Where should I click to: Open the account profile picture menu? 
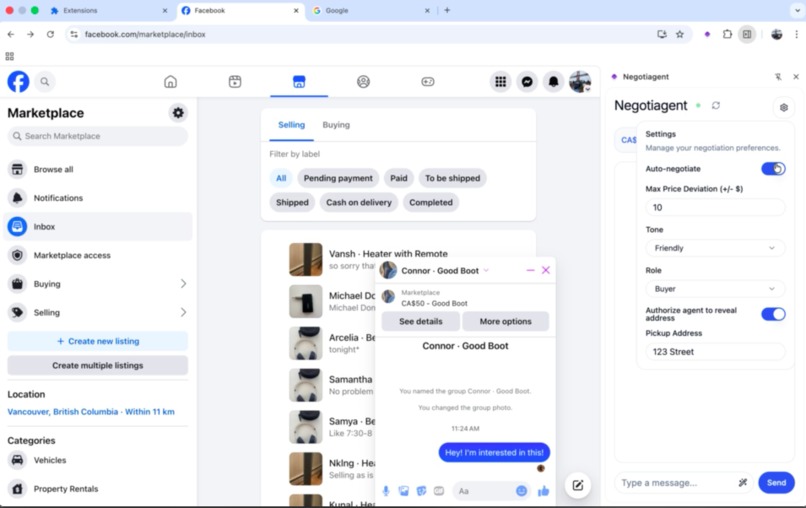(x=580, y=82)
